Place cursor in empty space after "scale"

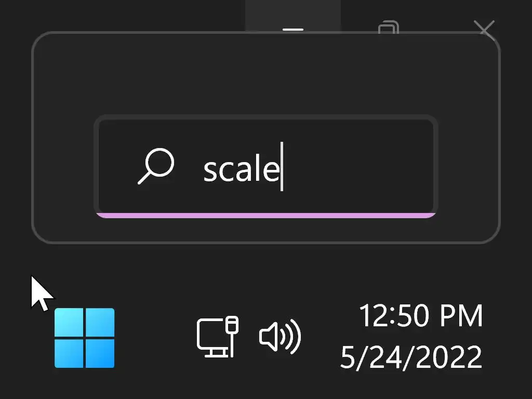pyautogui.click(x=358, y=169)
